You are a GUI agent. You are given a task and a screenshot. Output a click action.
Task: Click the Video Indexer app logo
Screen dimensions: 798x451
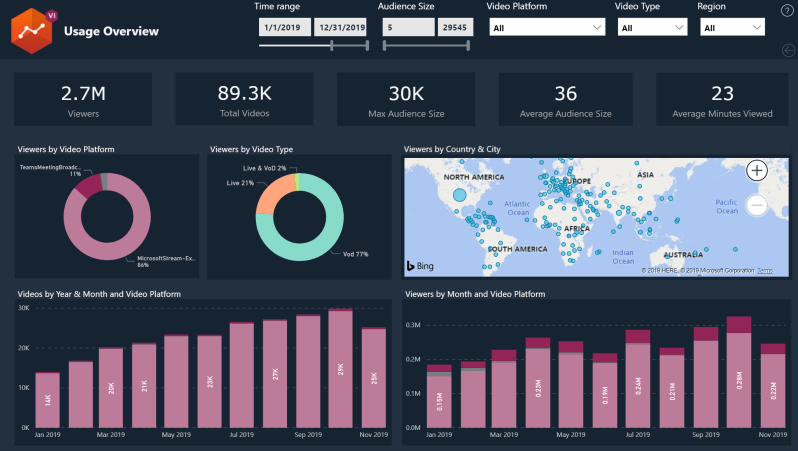tap(31, 30)
